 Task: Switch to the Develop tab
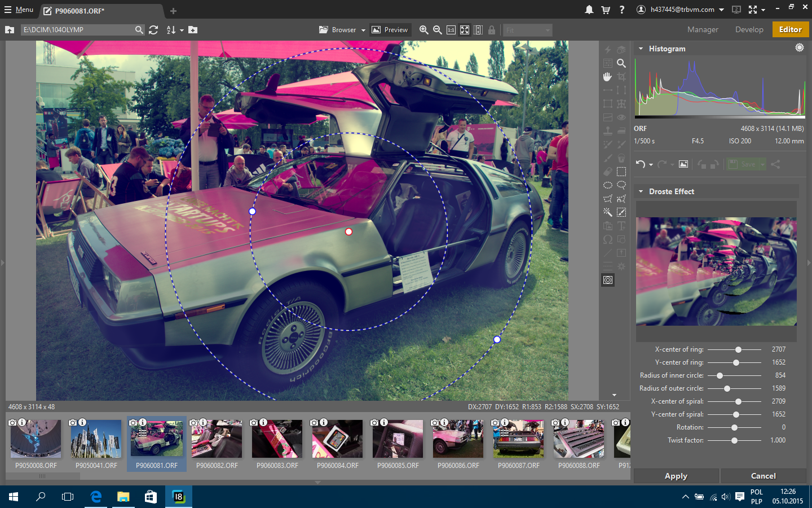click(x=749, y=30)
